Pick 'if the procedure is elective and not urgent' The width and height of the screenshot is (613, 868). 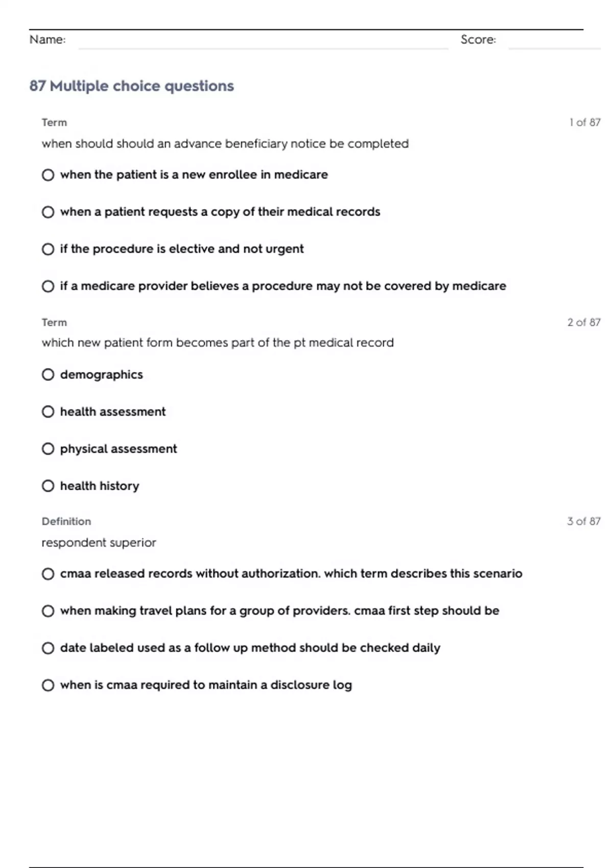click(48, 249)
